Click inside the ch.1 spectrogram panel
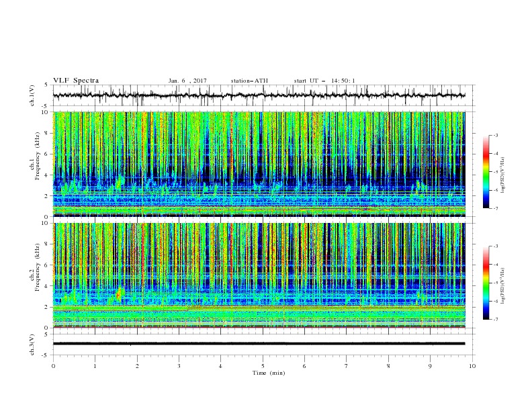 [x=259, y=164]
